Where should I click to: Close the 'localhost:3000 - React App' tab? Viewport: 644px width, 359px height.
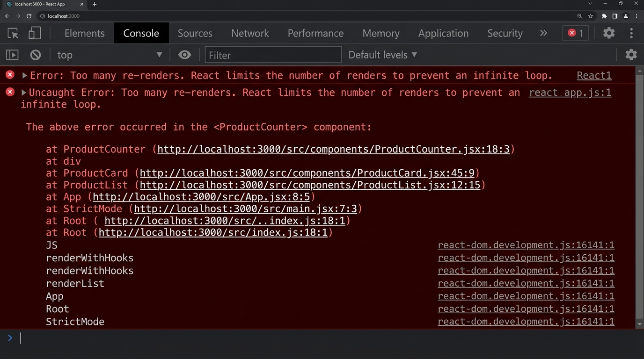(x=81, y=4)
